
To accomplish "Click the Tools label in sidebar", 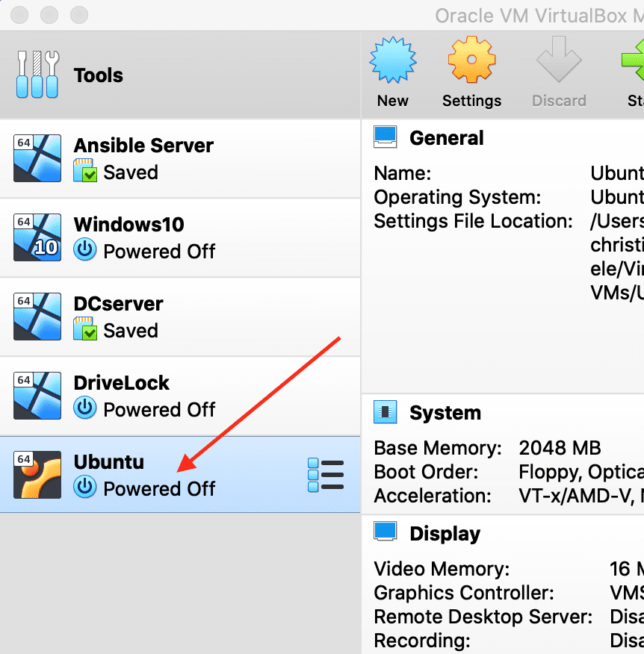I will coord(98,75).
